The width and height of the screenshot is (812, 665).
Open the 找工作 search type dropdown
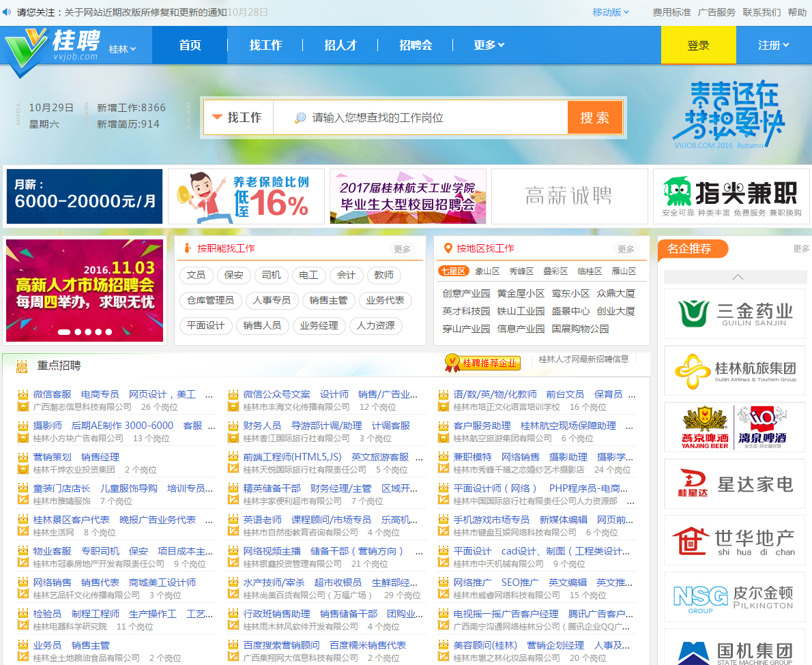pos(238,118)
